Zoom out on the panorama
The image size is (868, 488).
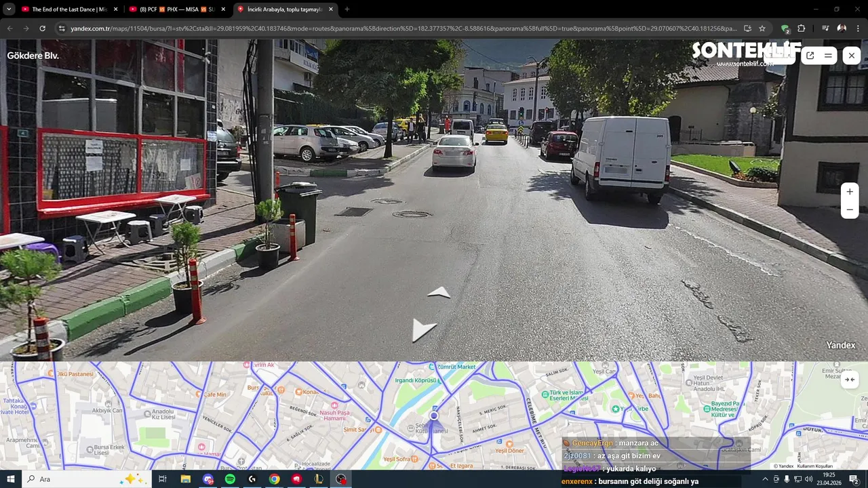click(x=850, y=209)
